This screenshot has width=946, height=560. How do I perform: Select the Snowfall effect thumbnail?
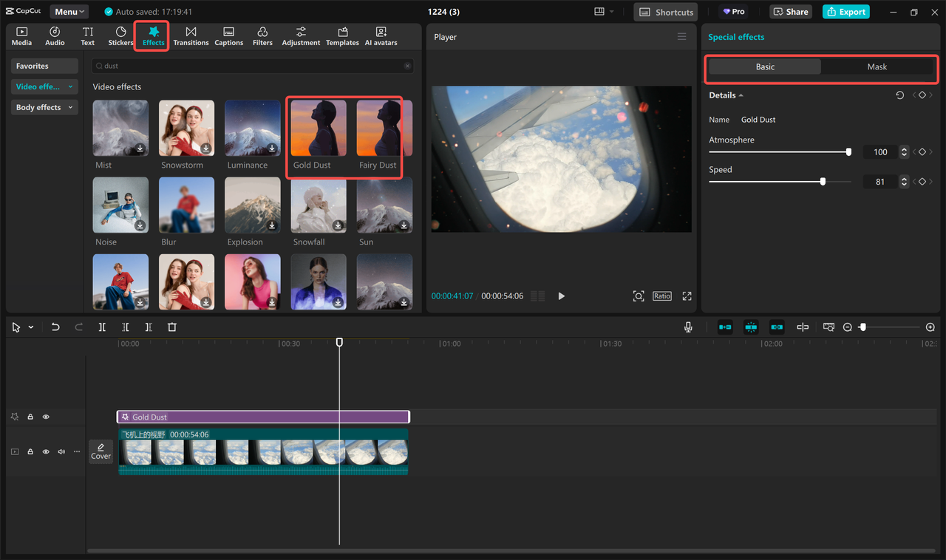318,205
